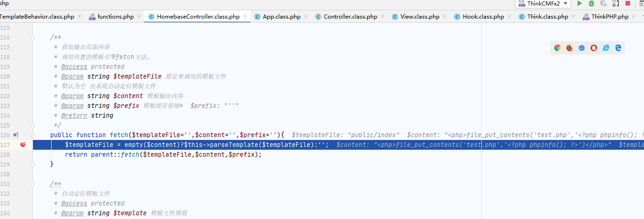Viewport: 644px width, 219px height.
Task: Run the ThinkCMFx2 configuration
Action: [x=579, y=3]
